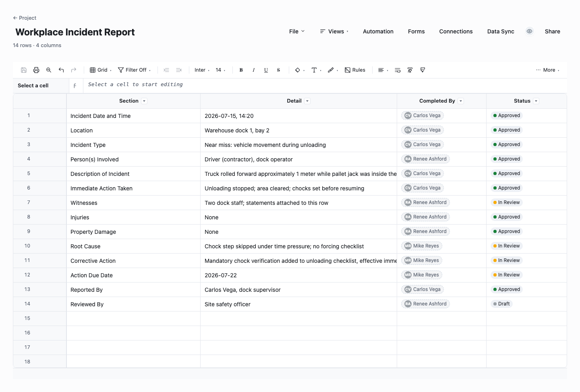580x392 pixels.
Task: Click the 'Select a cell' name box
Action: (41, 86)
